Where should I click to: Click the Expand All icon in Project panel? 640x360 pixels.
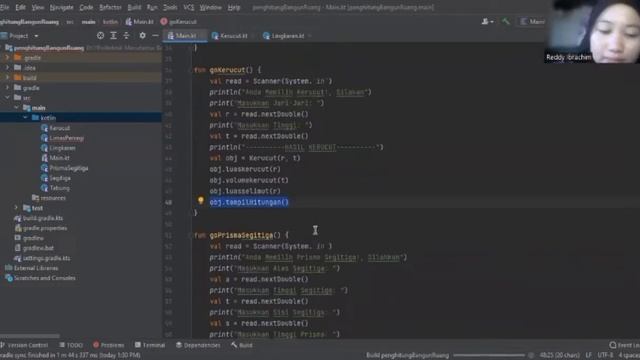tap(113, 36)
